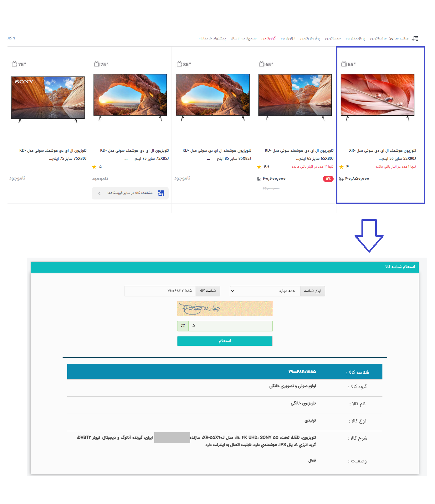The width and height of the screenshot is (435, 504).
Task: Open the Sony 55X90J product thumbnail
Action: point(377,97)
